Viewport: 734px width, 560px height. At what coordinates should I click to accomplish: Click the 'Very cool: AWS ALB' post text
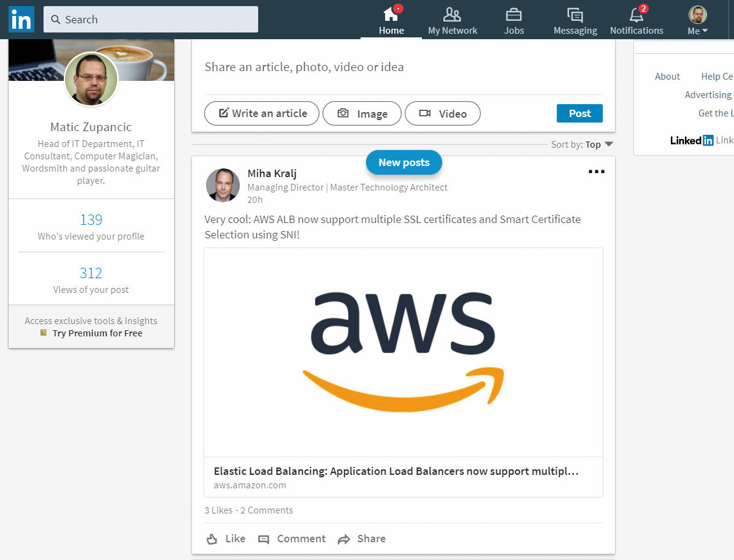coord(392,227)
